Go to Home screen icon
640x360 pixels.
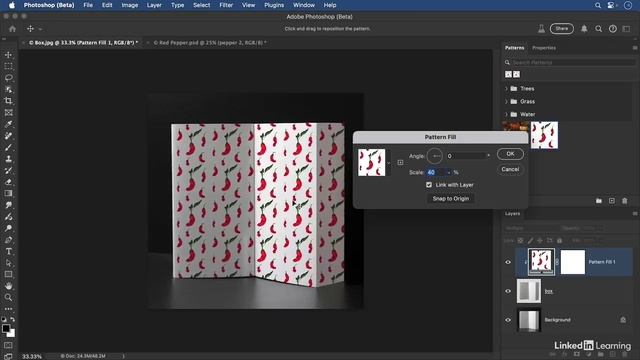pyautogui.click(x=12, y=29)
